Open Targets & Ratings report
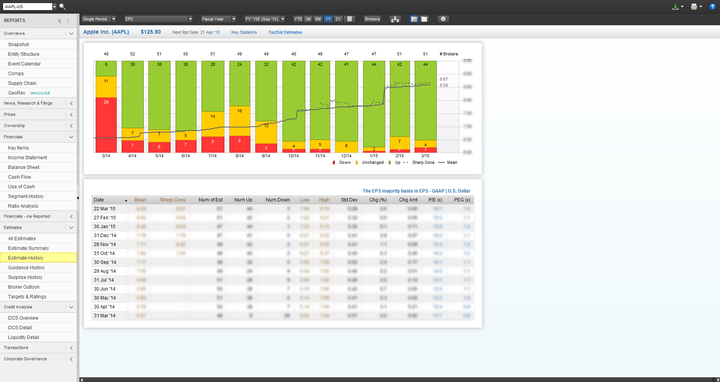Image resolution: width=720 pixels, height=382 pixels. point(27,297)
